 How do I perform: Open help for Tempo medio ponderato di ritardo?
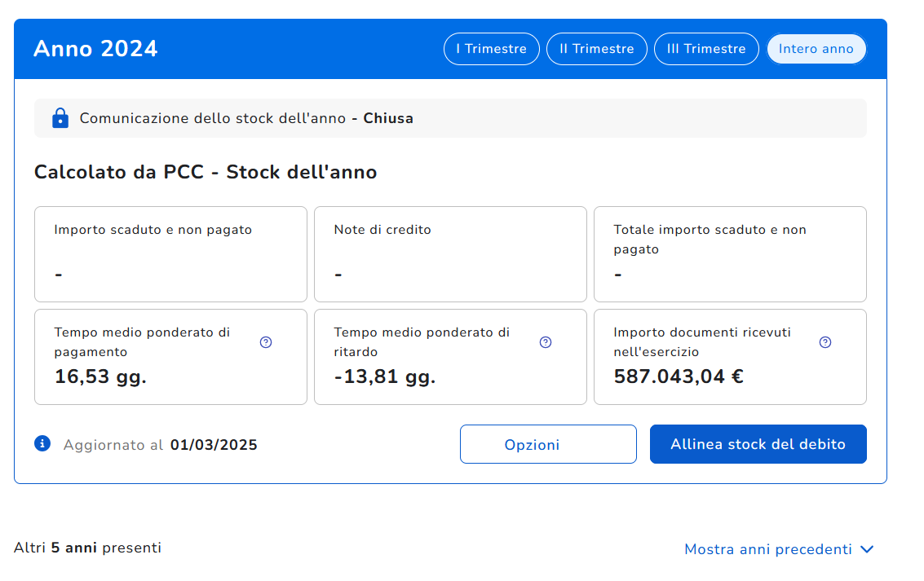click(546, 342)
